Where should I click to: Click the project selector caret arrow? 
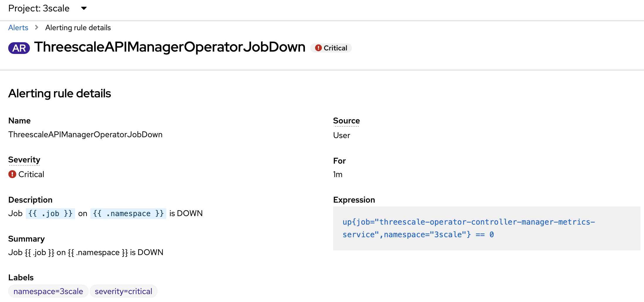click(x=84, y=9)
